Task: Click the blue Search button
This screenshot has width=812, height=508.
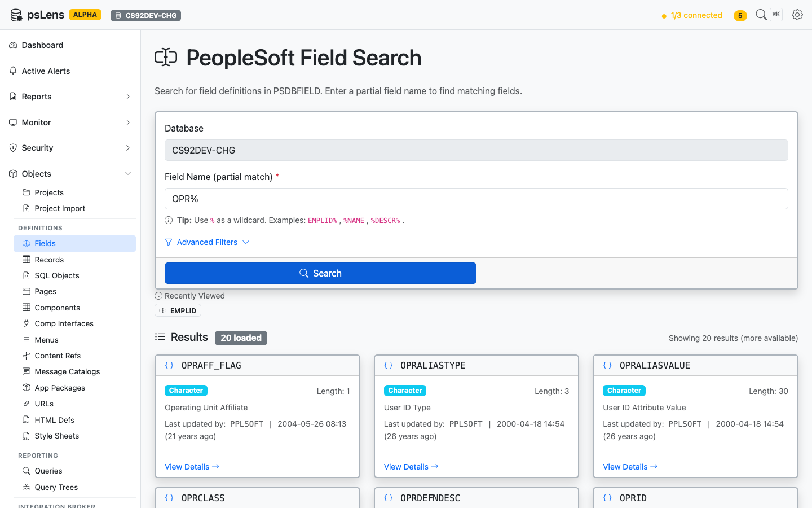Action: point(320,273)
